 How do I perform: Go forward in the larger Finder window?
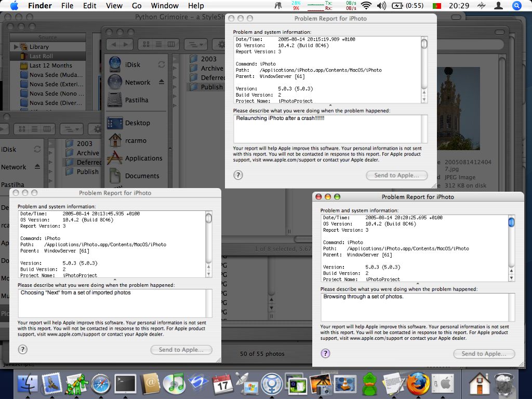click(126, 44)
